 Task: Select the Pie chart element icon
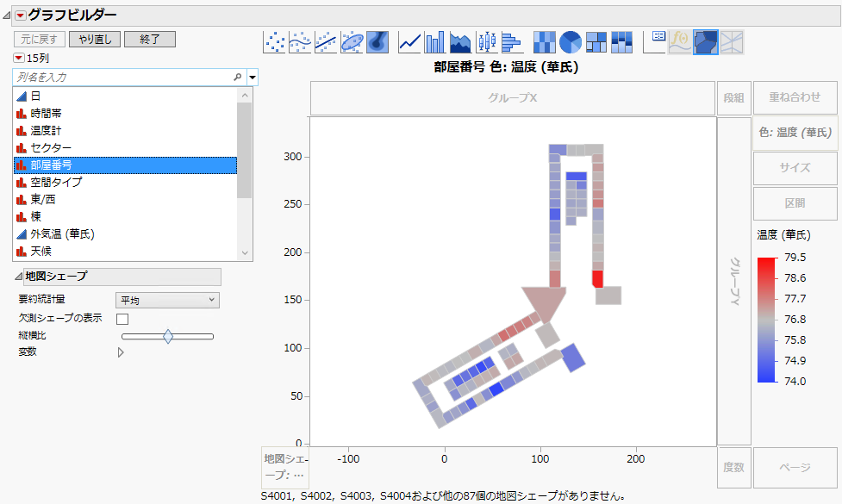coord(571,42)
